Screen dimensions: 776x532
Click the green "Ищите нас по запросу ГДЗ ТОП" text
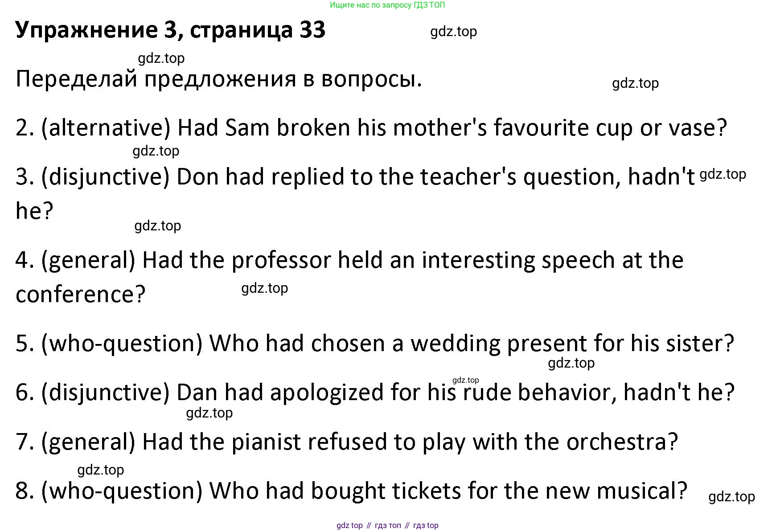387,5
